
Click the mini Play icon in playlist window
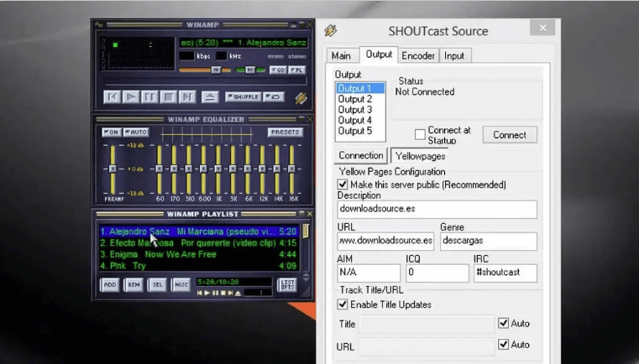pos(207,293)
